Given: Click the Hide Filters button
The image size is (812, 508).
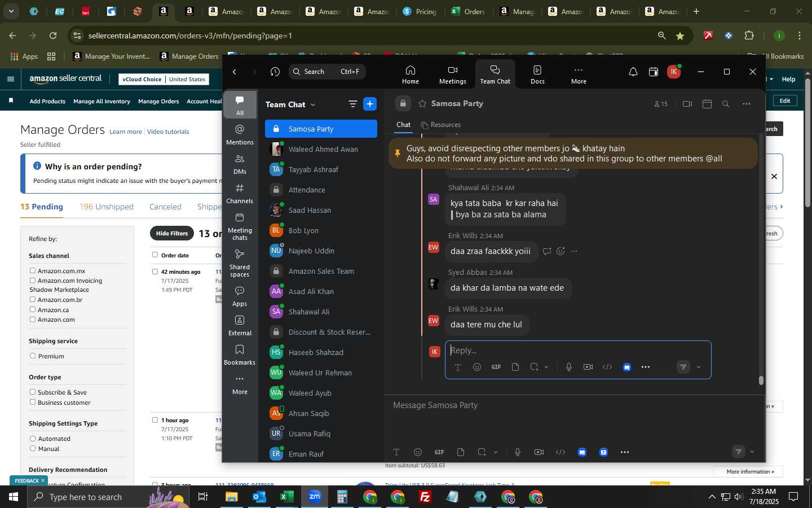Looking at the screenshot, I should pyautogui.click(x=172, y=233).
